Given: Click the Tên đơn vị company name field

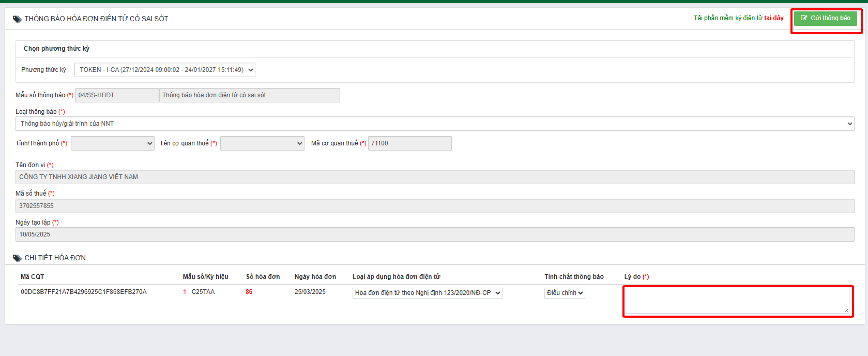Looking at the screenshot, I should click(x=434, y=177).
